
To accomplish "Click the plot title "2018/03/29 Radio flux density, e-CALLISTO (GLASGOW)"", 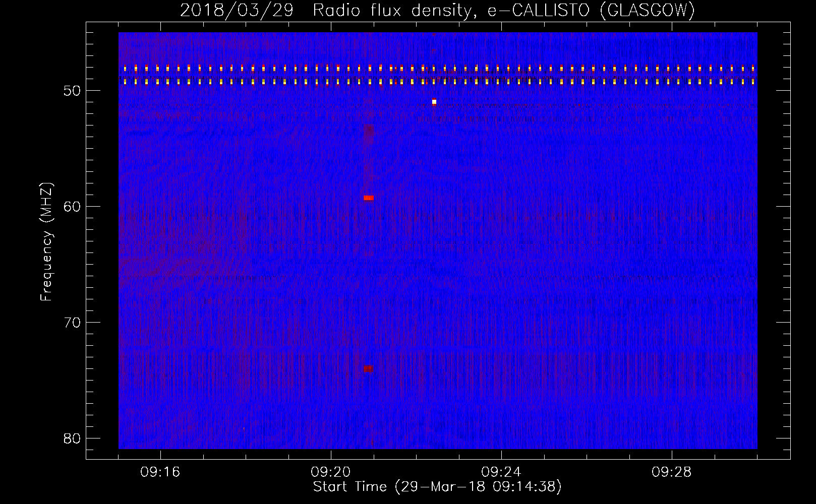I will click(x=437, y=10).
